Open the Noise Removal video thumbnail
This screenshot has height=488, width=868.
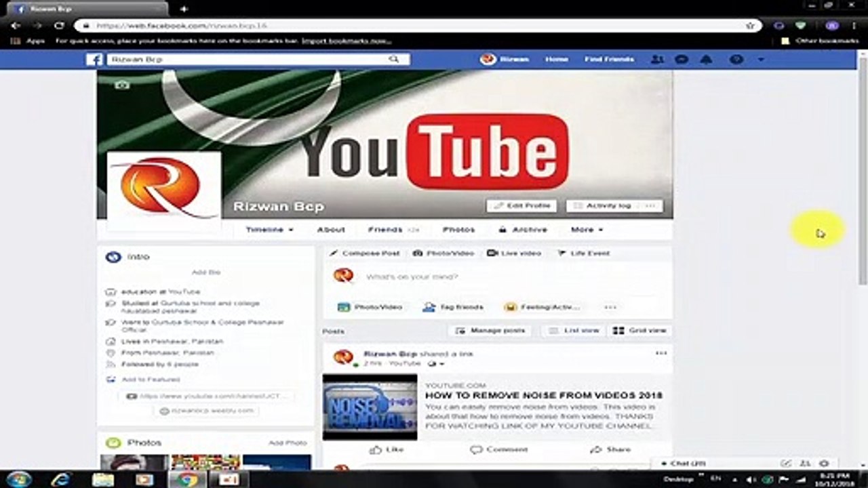point(370,407)
